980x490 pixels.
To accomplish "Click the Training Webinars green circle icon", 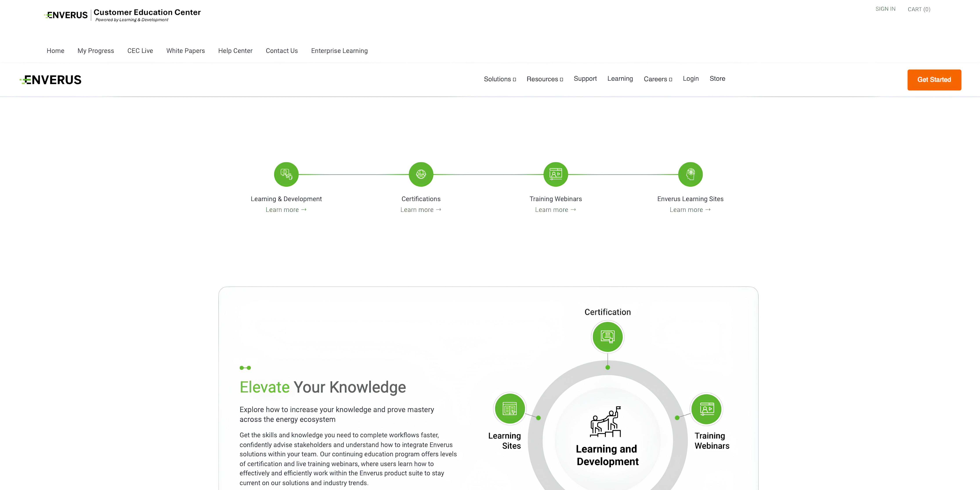I will click(555, 175).
